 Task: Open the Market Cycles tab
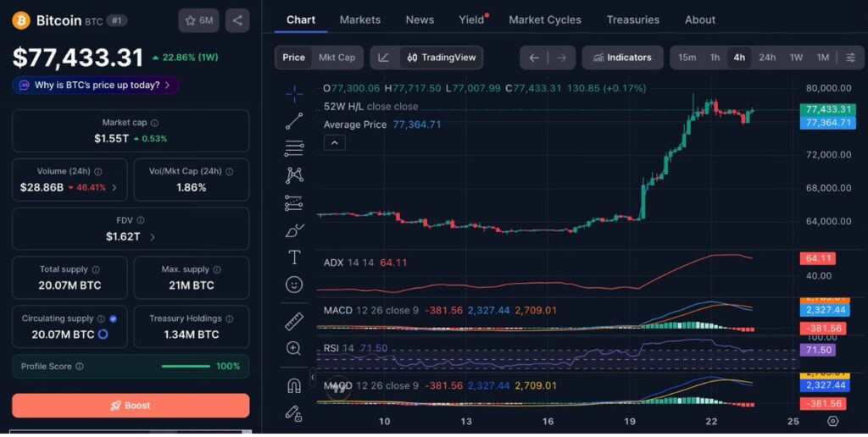545,20
